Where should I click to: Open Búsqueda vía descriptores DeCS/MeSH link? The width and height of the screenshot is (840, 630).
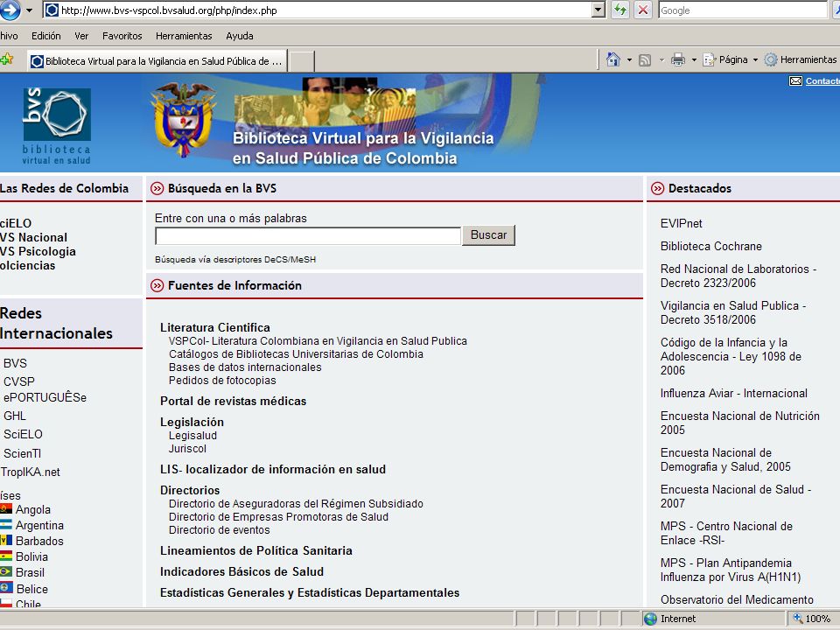click(235, 260)
